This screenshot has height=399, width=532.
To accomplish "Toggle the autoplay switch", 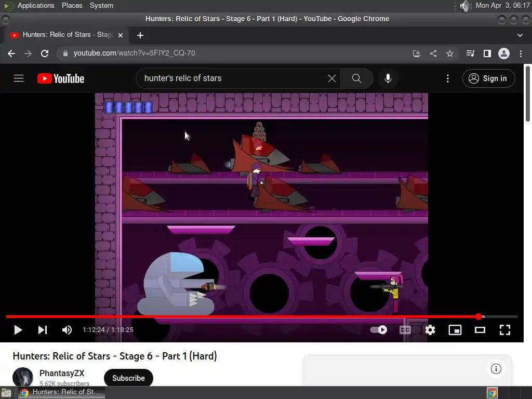I will pyautogui.click(x=379, y=330).
